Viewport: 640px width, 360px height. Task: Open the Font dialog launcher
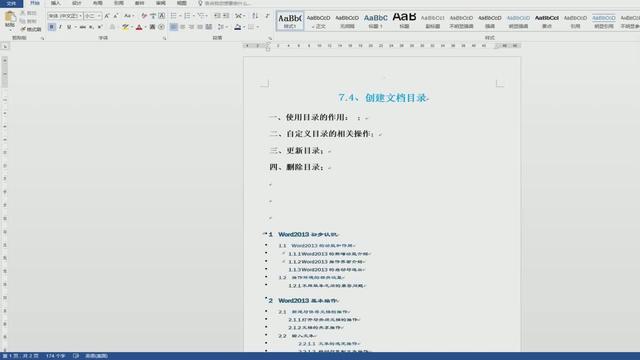[x=164, y=38]
